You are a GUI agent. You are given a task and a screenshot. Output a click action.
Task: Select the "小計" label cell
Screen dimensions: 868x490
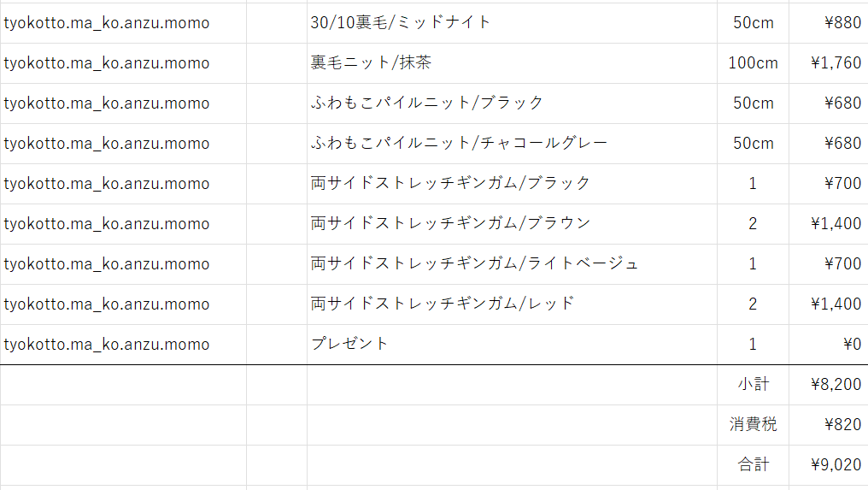[753, 385]
